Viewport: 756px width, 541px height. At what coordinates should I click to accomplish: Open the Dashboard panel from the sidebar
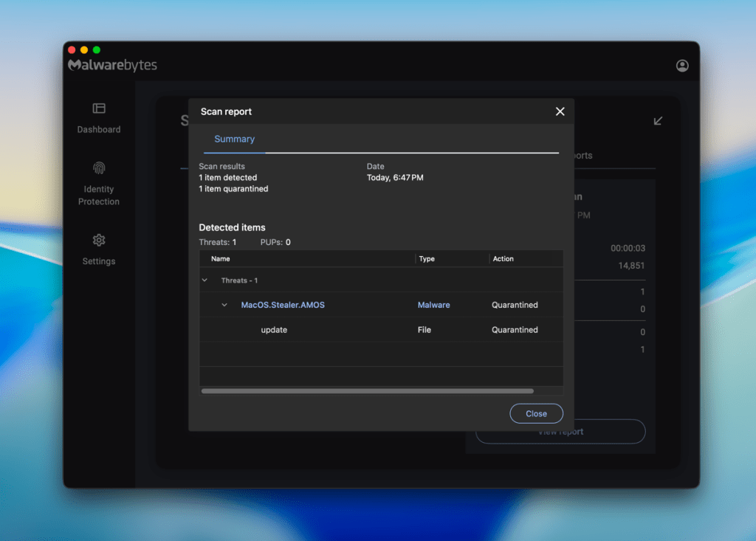click(x=98, y=118)
